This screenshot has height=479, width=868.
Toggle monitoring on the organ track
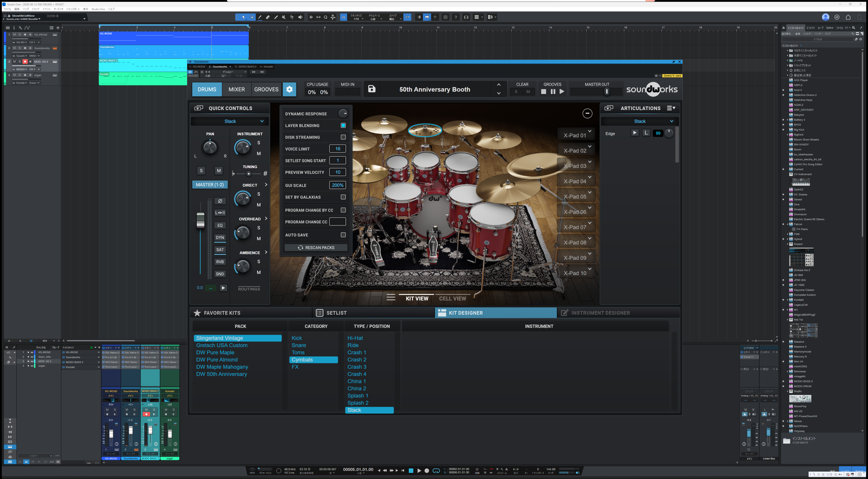pos(30,75)
